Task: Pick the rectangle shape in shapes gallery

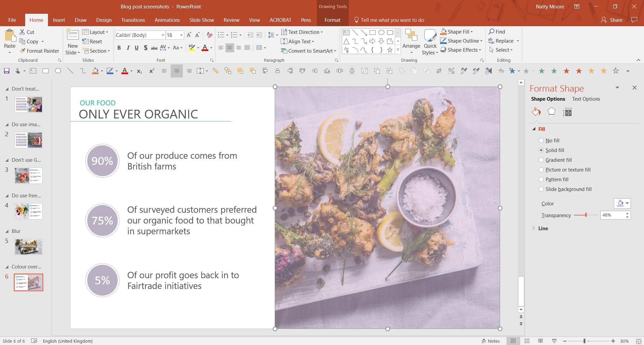Action: (373, 33)
